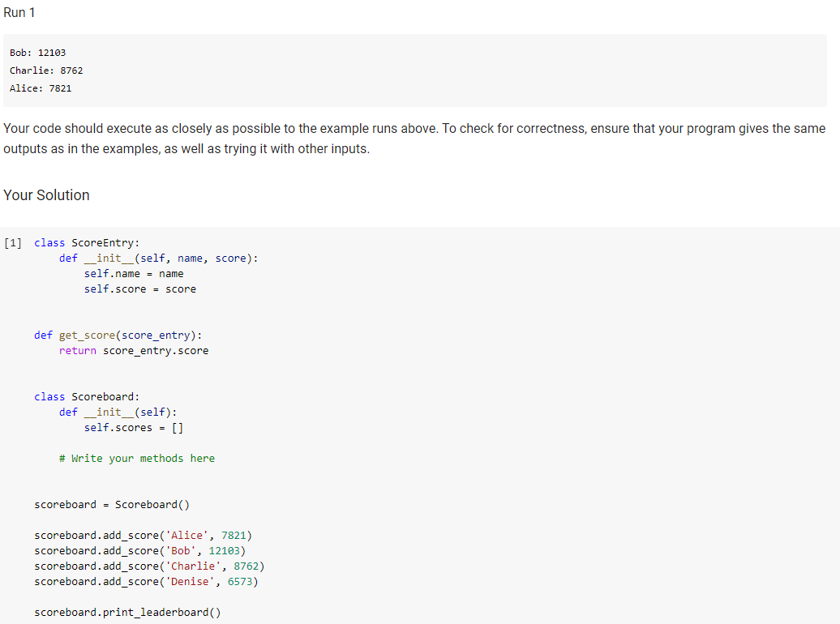Click the execution count indicator [1]

click(x=13, y=242)
